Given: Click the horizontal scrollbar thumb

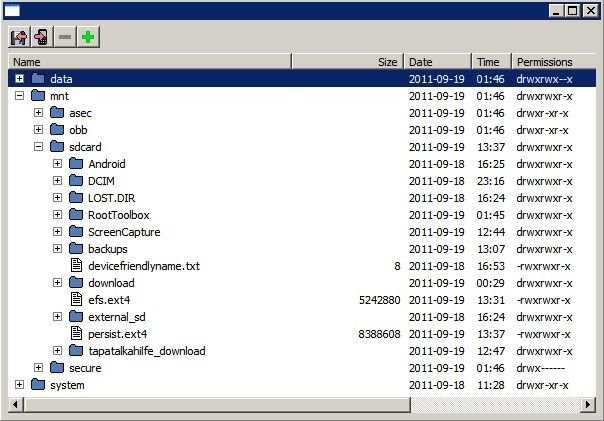Looking at the screenshot, I should pos(217,405).
